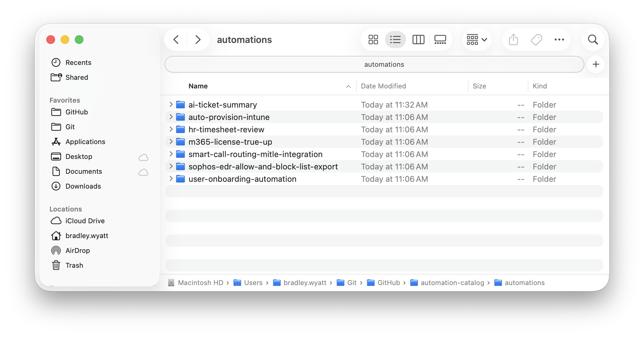
Task: Go back with the left arrow
Action: pyautogui.click(x=176, y=40)
